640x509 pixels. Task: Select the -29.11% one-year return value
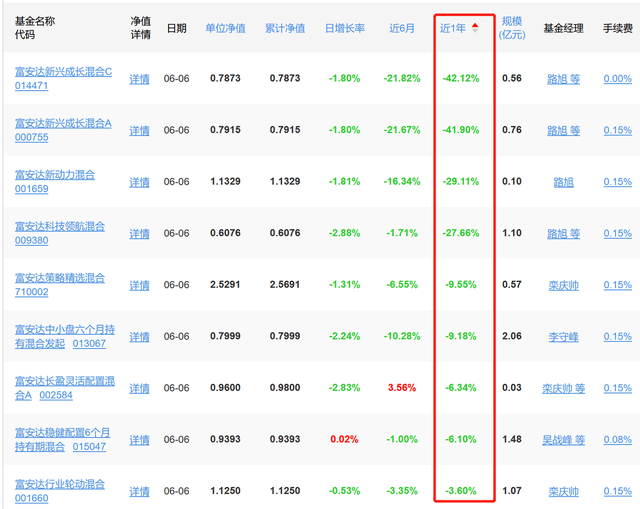pos(461,181)
